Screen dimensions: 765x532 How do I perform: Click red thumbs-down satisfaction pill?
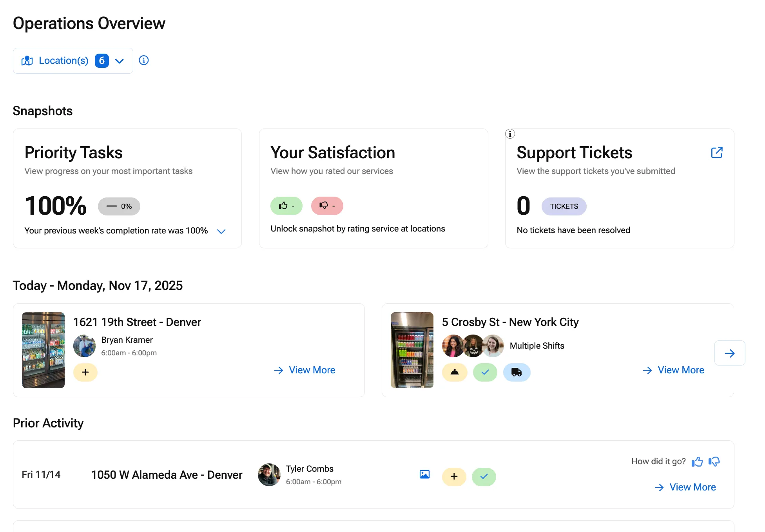point(327,206)
